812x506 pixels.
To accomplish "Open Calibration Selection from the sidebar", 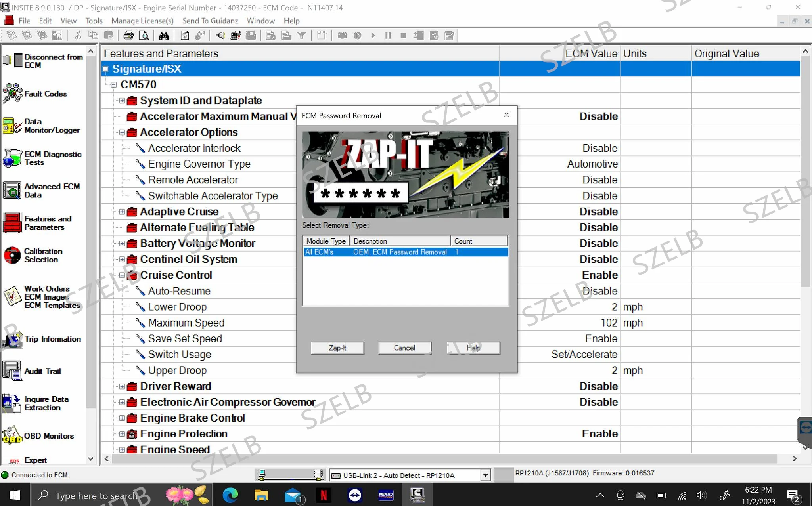I will coord(13,255).
